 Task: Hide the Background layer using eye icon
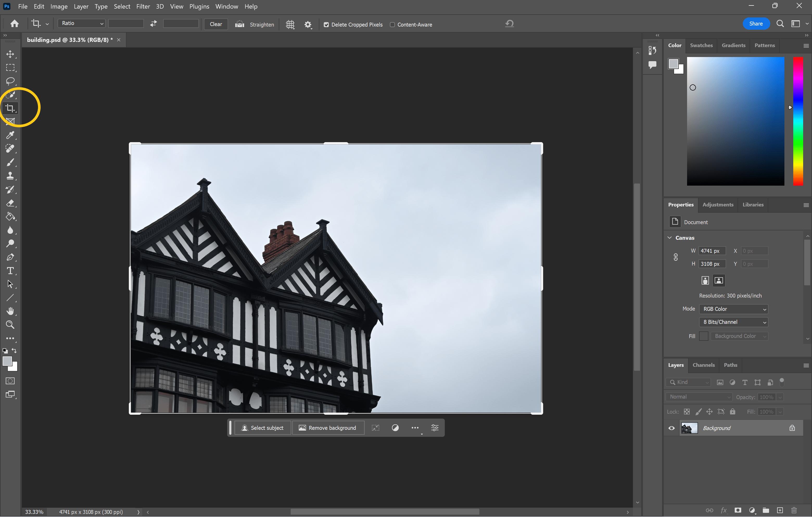(x=671, y=428)
